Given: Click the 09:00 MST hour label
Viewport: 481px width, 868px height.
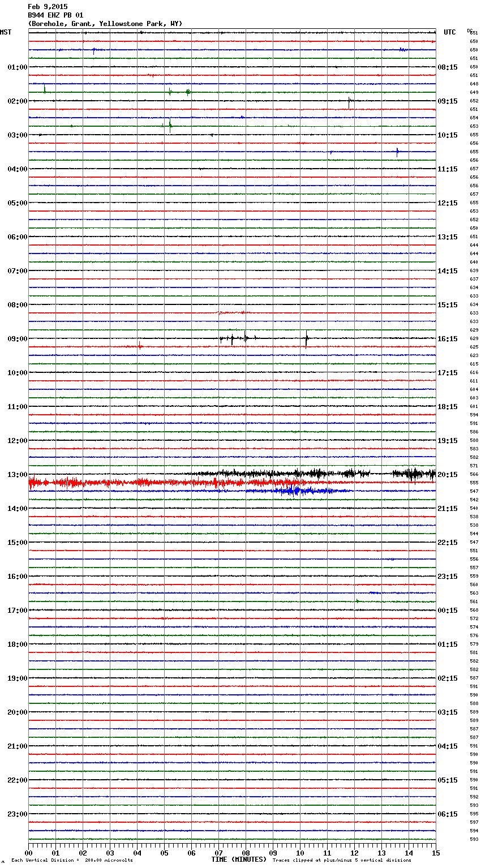Looking at the screenshot, I should pos(17,339).
